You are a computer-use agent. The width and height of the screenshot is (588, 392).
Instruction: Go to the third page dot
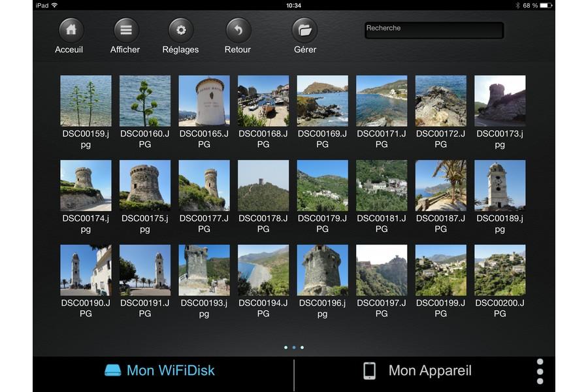pyautogui.click(x=302, y=348)
